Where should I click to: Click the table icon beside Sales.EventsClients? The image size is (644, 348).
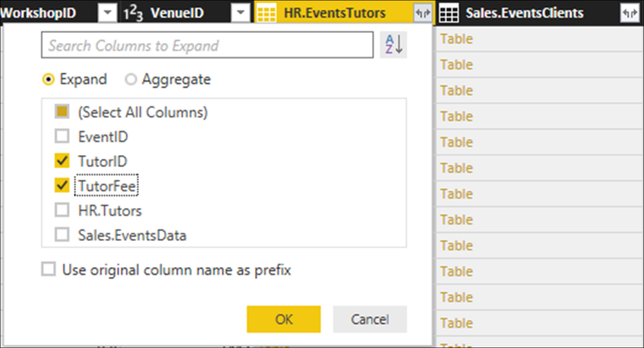click(448, 13)
